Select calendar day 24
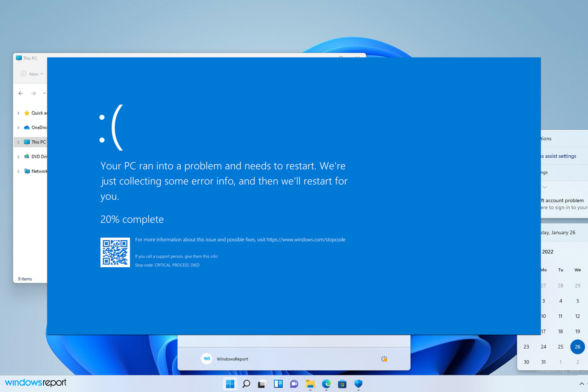Viewport: 588px width, 392px height. point(543,347)
